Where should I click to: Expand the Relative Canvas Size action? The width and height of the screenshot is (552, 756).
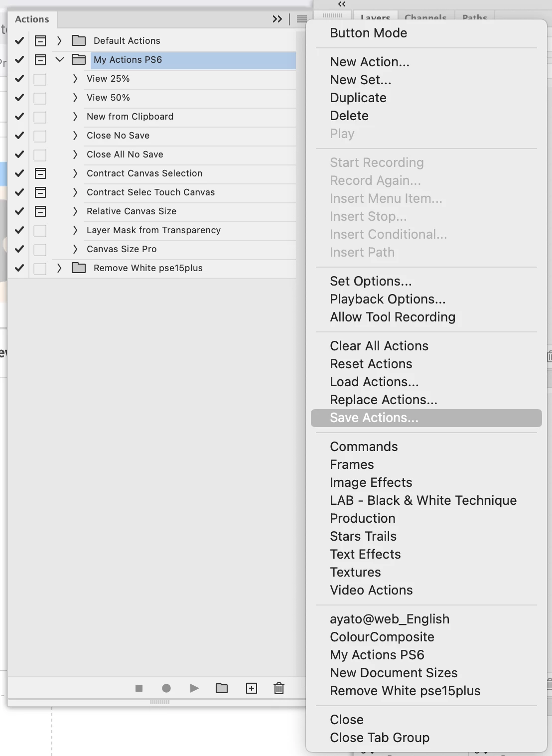click(75, 211)
